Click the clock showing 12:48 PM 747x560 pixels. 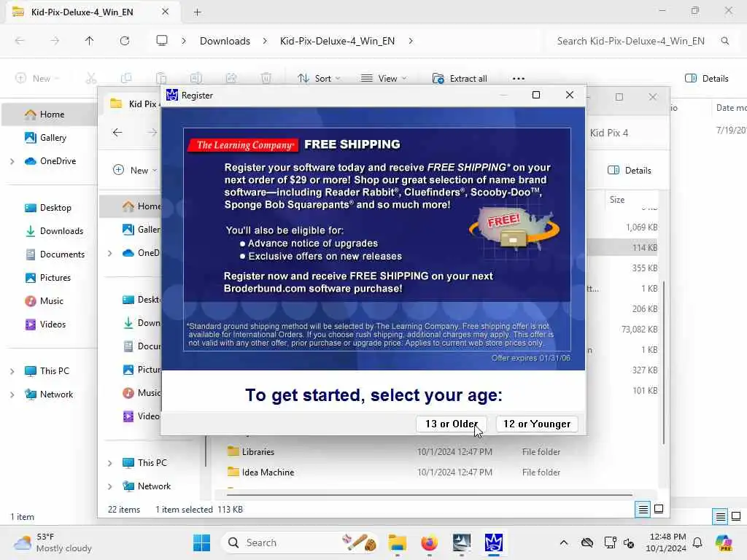click(666, 542)
